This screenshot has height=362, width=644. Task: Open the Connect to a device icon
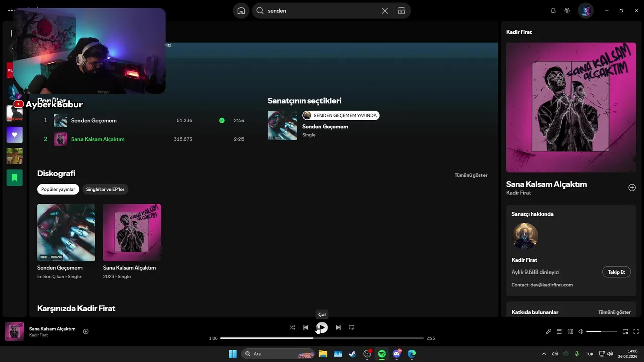click(x=570, y=331)
